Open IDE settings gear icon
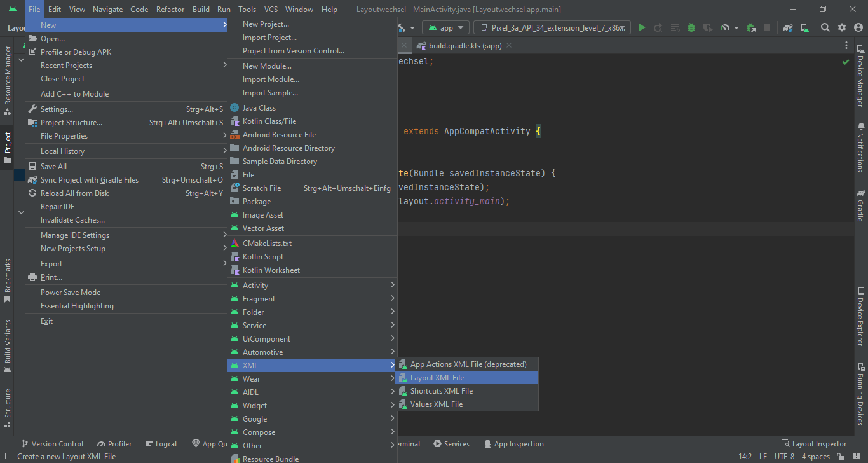This screenshot has height=463, width=868. point(842,27)
